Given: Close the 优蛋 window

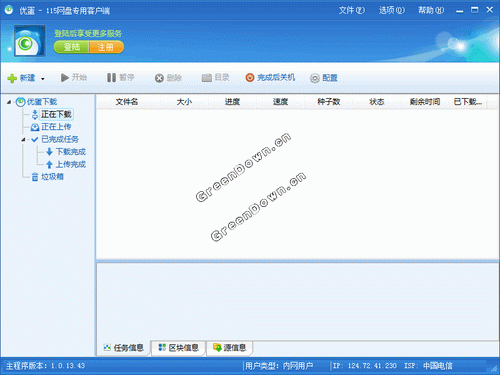Looking at the screenshot, I should (490, 10).
